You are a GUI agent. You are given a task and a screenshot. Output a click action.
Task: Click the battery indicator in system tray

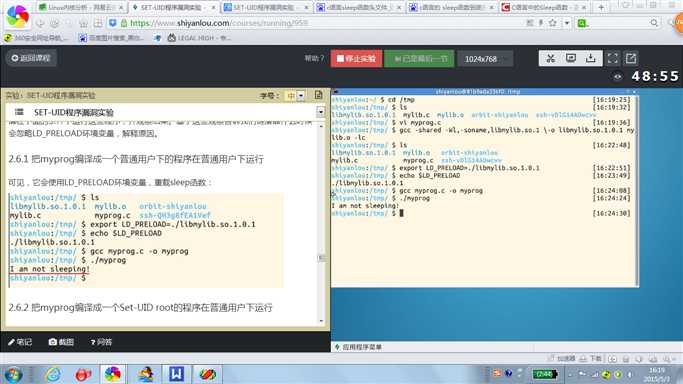[x=544, y=374]
